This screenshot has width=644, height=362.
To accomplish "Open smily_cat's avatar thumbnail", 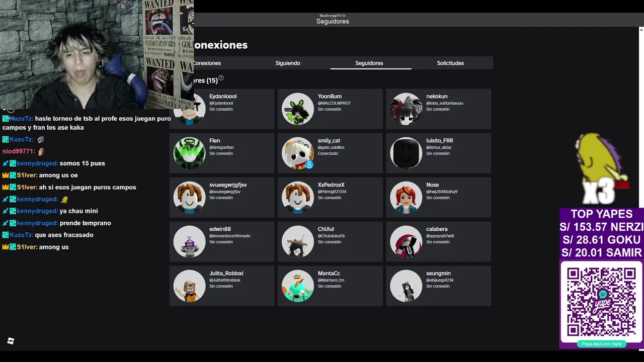I will tap(298, 153).
